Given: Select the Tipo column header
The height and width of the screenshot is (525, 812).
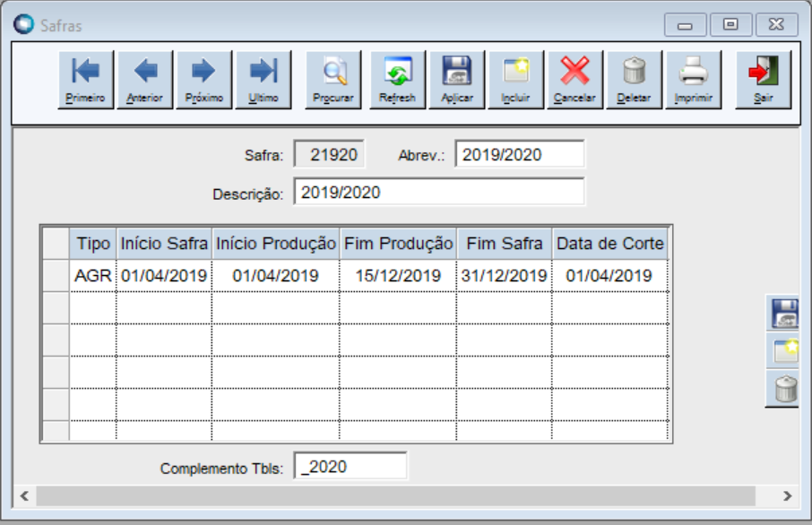Looking at the screenshot, I should coord(93,244).
